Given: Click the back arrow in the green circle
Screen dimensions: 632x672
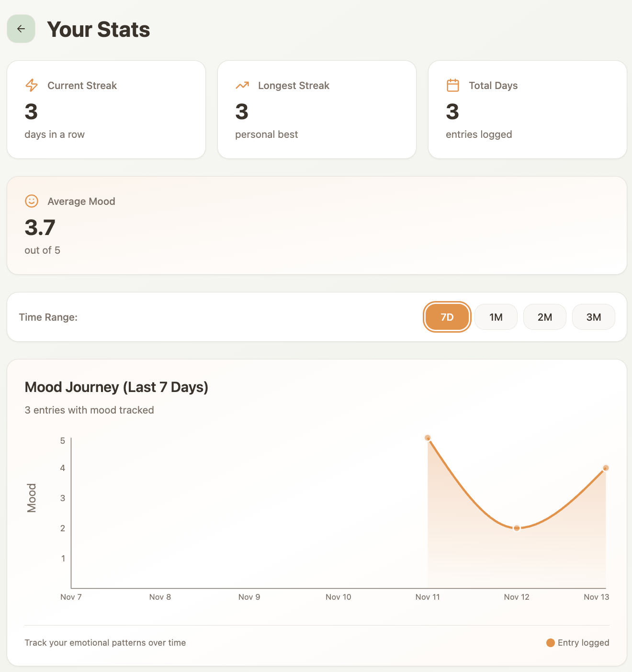Looking at the screenshot, I should click(x=21, y=29).
